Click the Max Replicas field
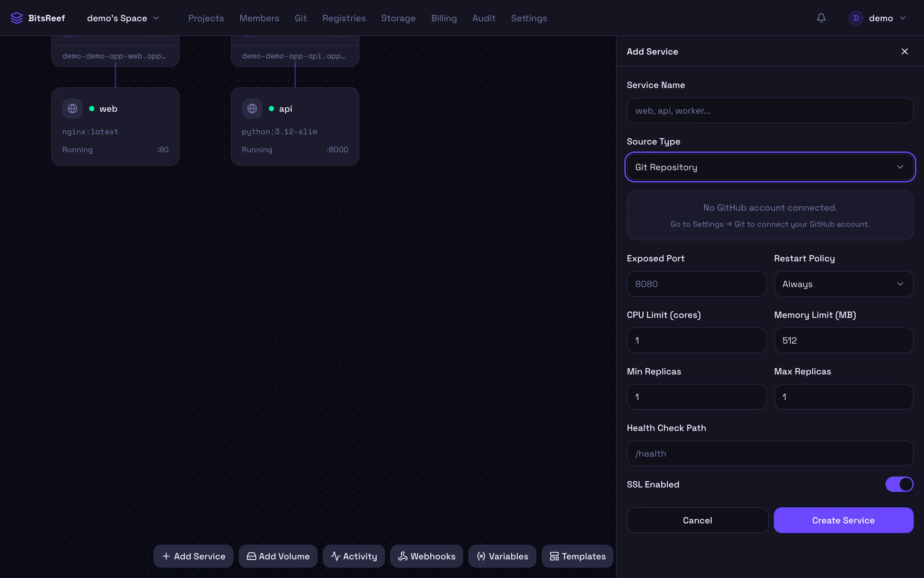This screenshot has width=924, height=578. (x=843, y=397)
